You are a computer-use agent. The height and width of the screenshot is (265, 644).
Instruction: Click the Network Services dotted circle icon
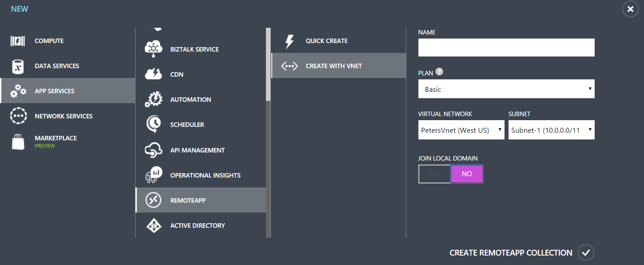tap(18, 116)
